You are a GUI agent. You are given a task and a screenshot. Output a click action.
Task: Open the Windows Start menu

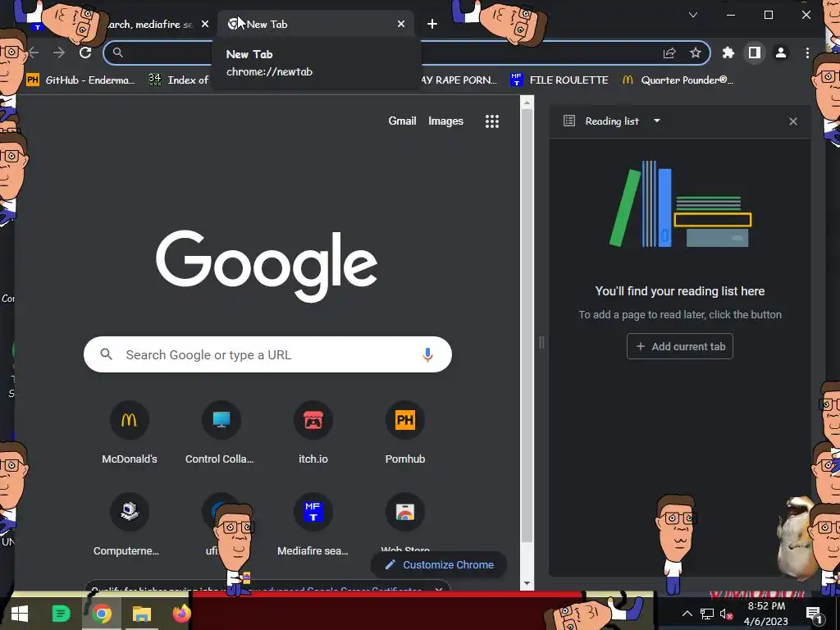(x=20, y=614)
